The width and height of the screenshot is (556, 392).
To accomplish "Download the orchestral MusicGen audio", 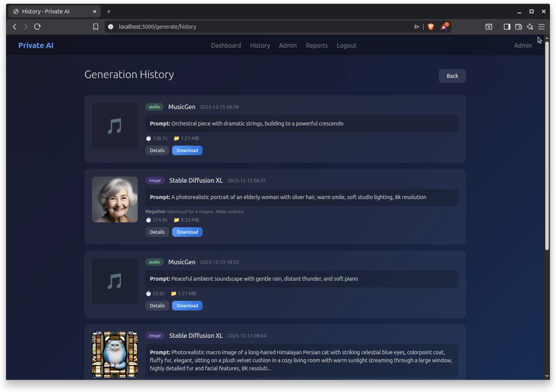I will coord(187,150).
